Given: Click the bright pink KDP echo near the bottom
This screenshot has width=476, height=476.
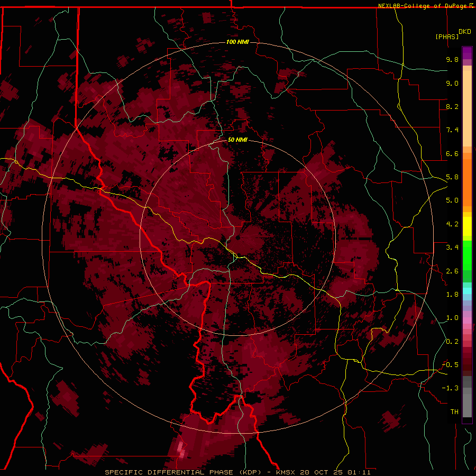Looking at the screenshot, I should 181,450.
